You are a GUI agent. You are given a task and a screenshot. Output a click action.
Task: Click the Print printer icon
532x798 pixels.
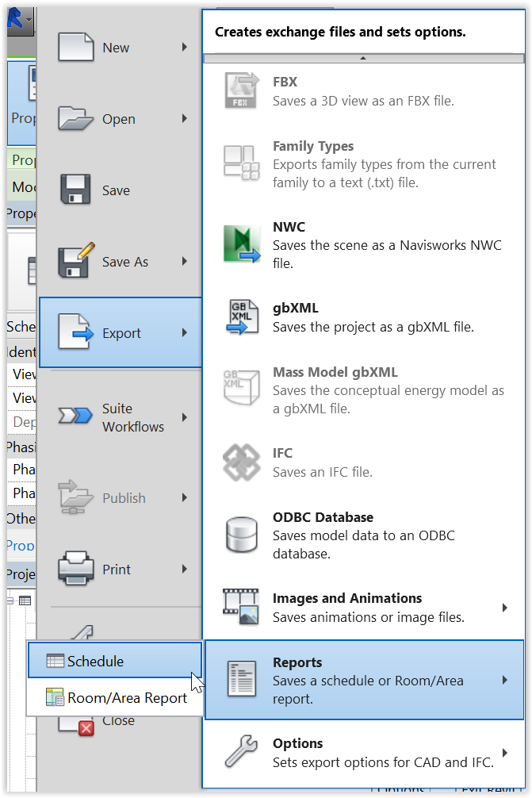point(76,568)
